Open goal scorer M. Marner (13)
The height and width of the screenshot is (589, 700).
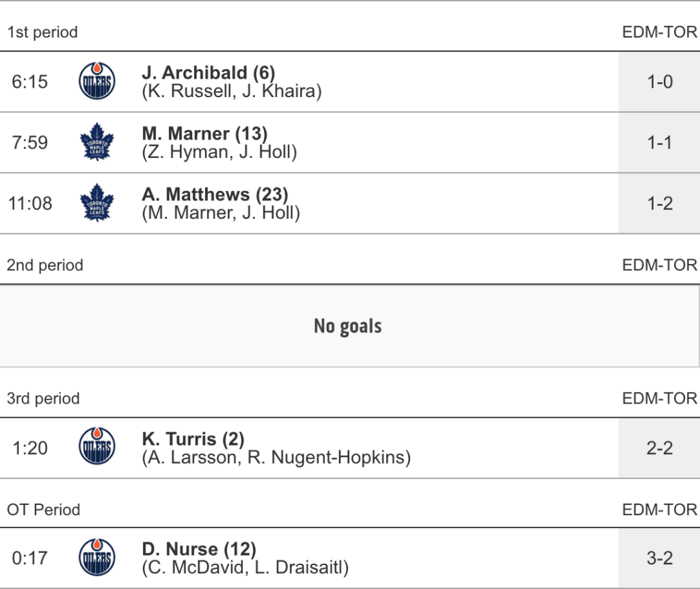tap(204, 133)
